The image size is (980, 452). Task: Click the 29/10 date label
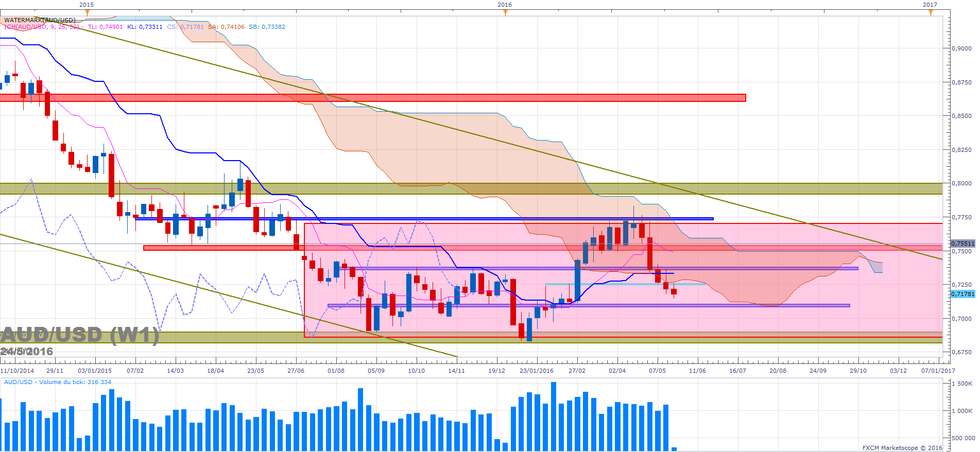click(x=858, y=371)
